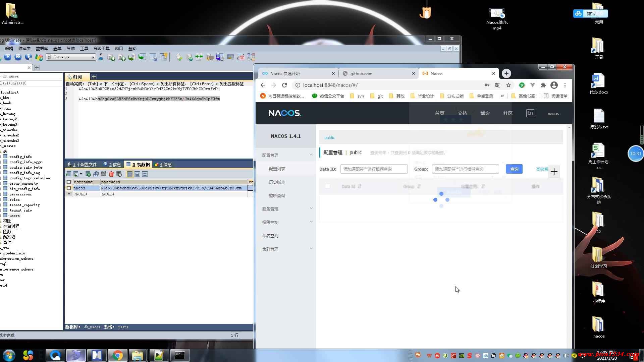Click the Windows Start button
This screenshot has width=644, height=362.
pyautogui.click(x=9, y=355)
